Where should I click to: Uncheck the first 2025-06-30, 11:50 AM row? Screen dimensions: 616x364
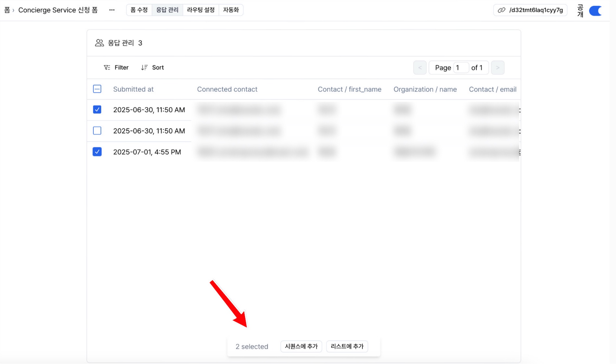tap(97, 110)
